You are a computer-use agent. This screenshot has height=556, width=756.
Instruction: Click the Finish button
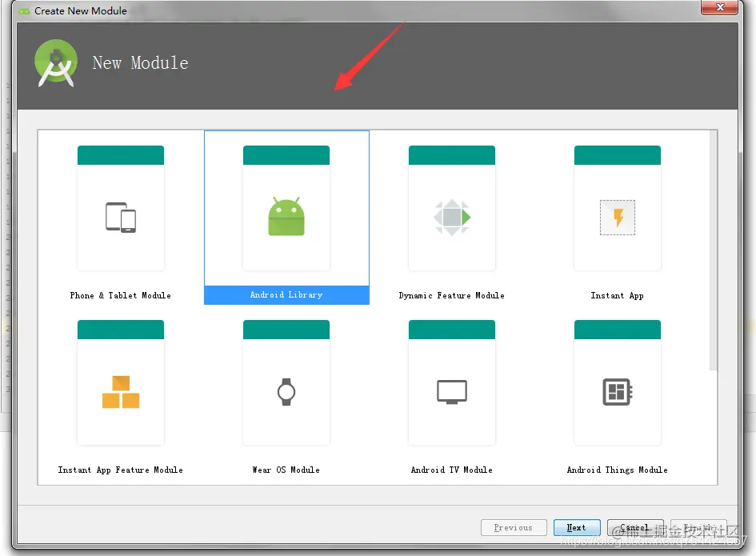coord(698,527)
